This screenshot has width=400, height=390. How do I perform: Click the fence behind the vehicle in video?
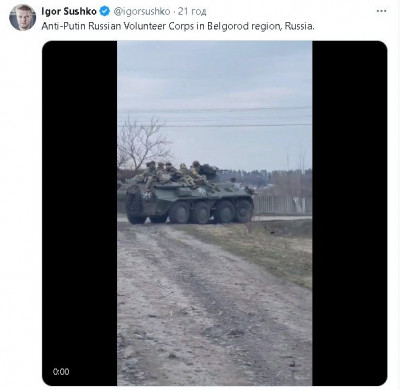pyautogui.click(x=283, y=204)
